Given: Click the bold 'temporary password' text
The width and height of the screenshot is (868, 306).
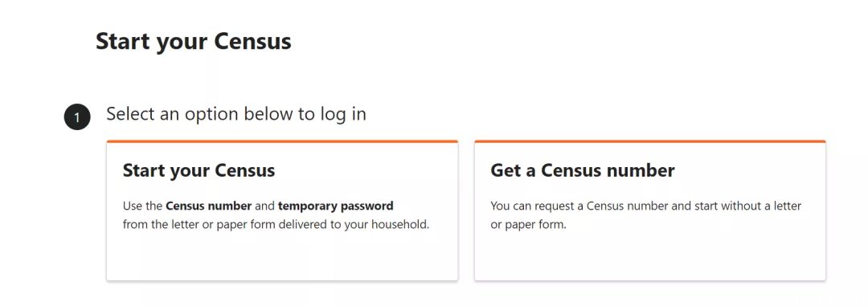Looking at the screenshot, I should [335, 206].
